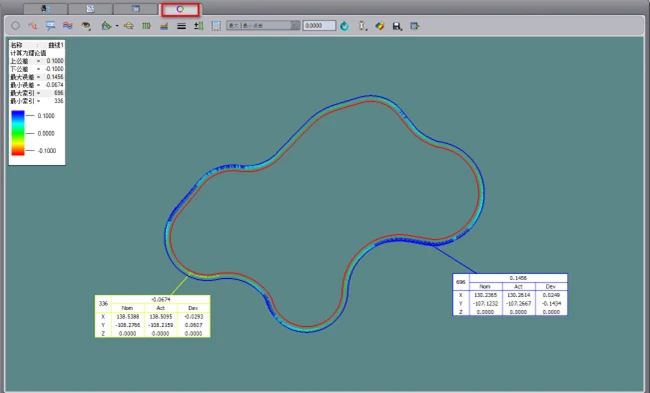Open the second view tab
This screenshot has width=650, height=393.
click(x=90, y=9)
